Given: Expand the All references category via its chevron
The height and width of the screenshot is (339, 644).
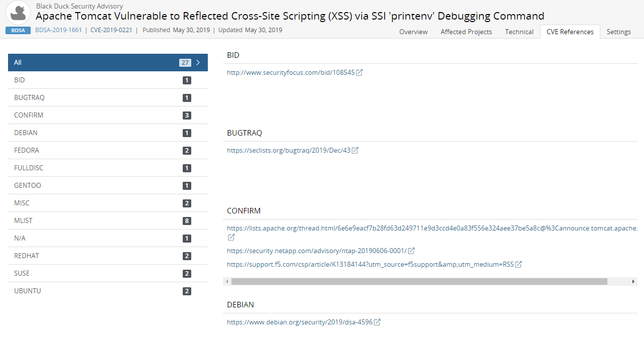Looking at the screenshot, I should pos(198,62).
